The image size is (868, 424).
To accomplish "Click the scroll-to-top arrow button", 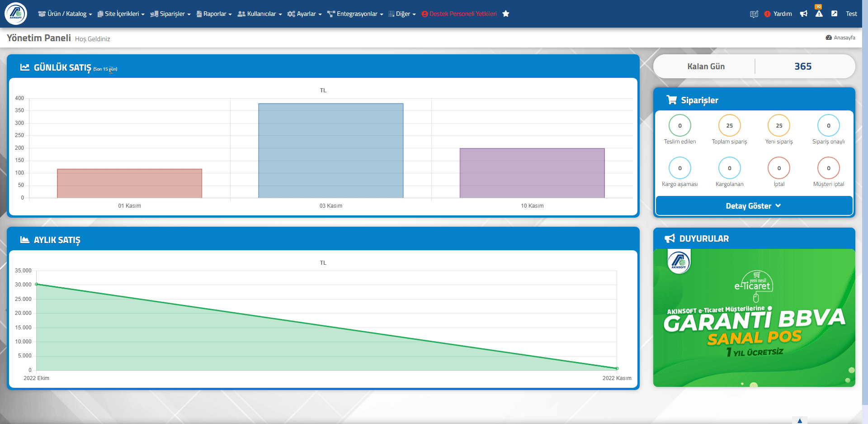I will coord(800,420).
